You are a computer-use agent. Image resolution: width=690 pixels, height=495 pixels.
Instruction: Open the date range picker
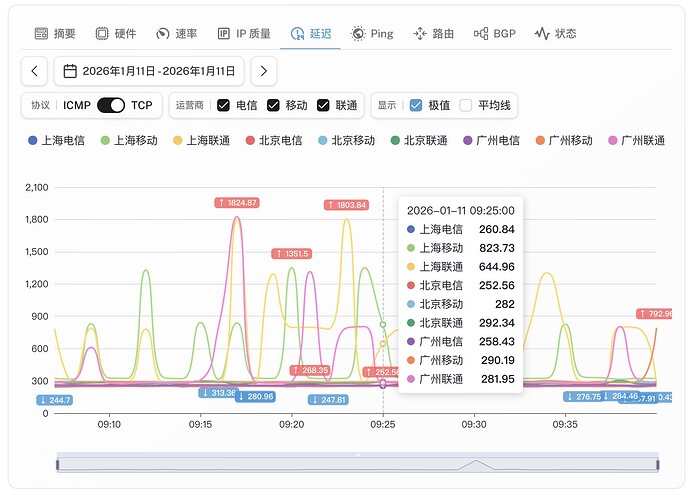coord(150,71)
